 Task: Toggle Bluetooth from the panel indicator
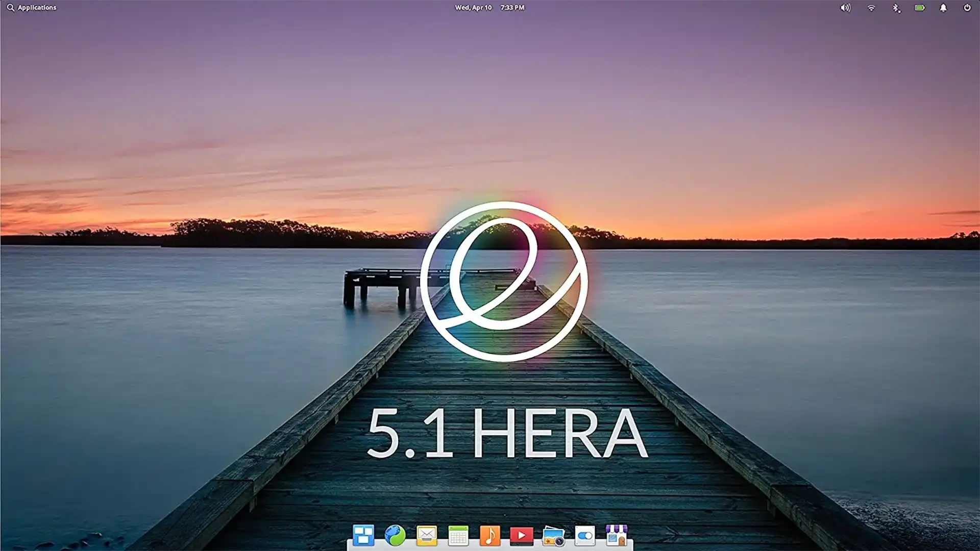click(x=897, y=8)
